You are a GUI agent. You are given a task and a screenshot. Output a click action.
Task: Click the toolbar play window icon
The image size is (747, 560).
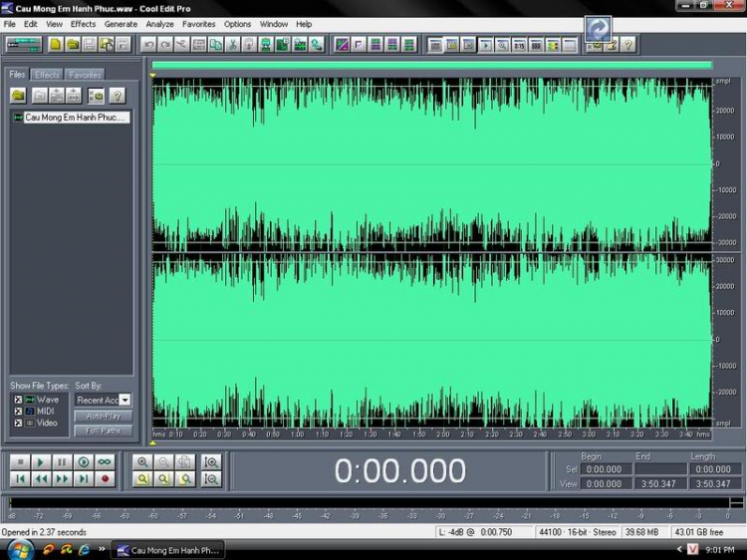pos(485,45)
